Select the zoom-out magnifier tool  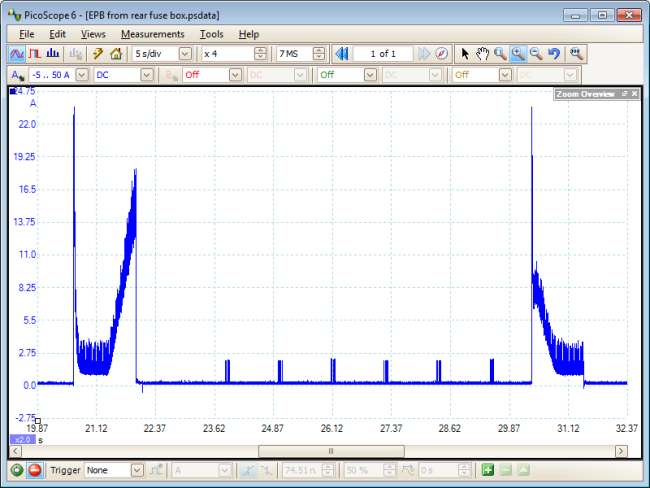pos(536,54)
